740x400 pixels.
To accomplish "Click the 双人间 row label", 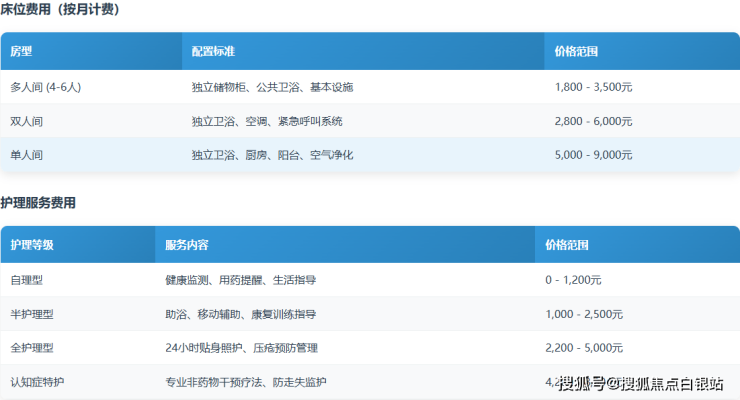I will coord(27,121).
